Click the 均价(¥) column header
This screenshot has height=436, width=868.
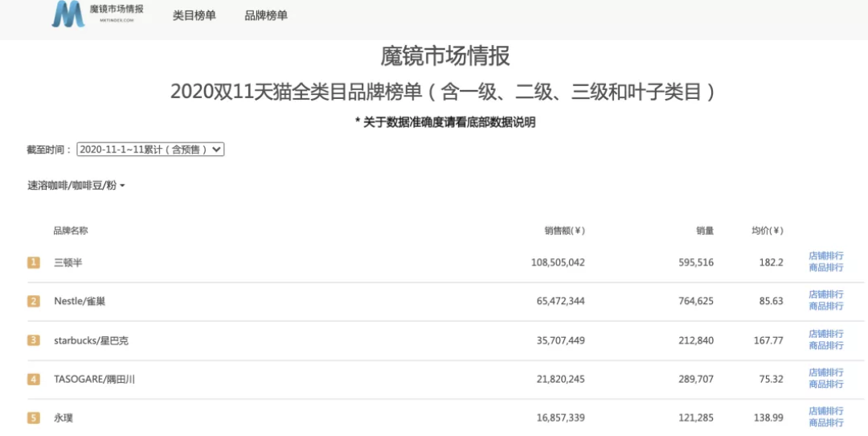pos(768,230)
